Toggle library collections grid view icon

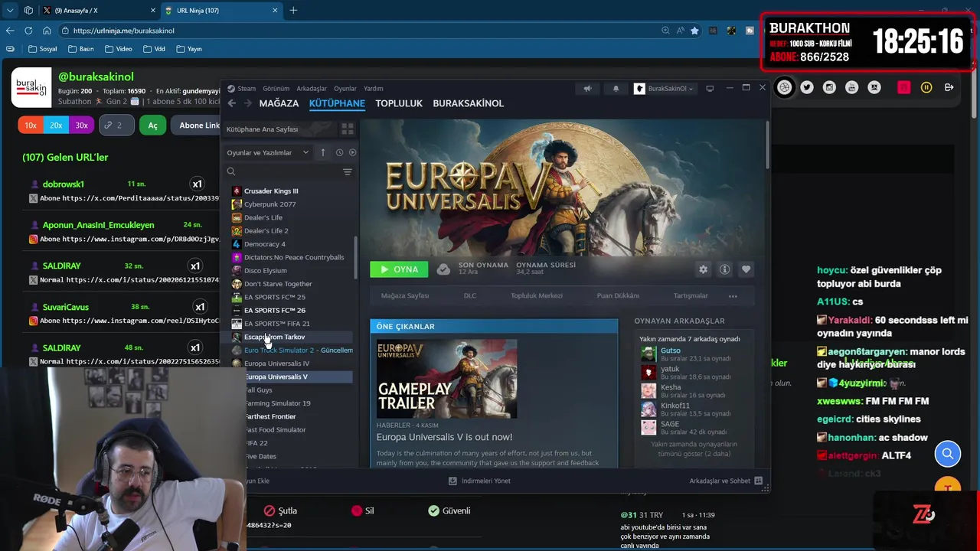point(348,129)
